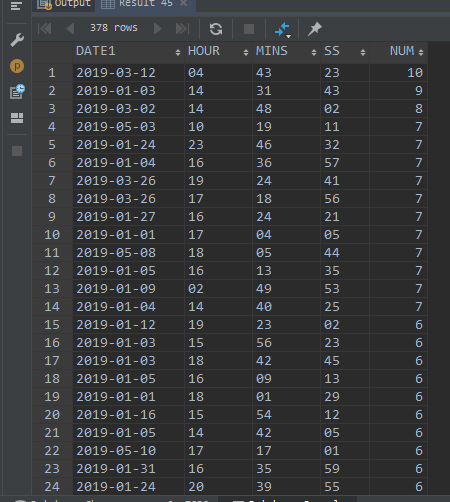Open query history sidebar icon
The width and height of the screenshot is (450, 502).
pyautogui.click(x=17, y=92)
